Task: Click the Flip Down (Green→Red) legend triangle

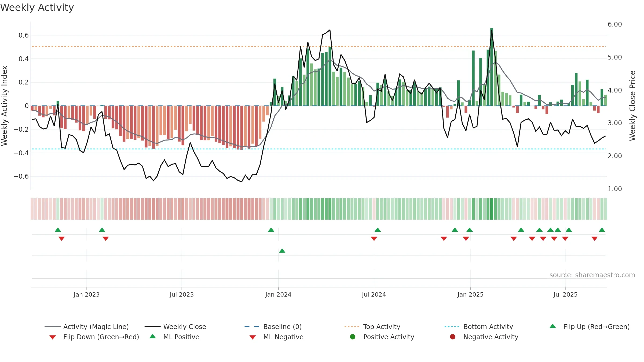Action: (53, 337)
